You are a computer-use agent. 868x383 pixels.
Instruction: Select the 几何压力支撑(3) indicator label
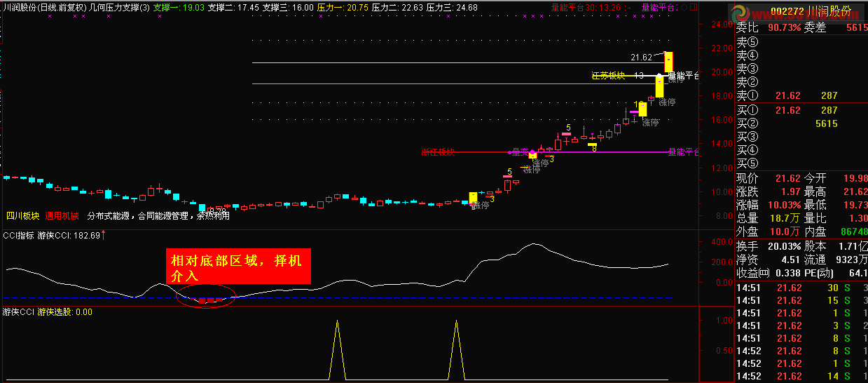pos(120,7)
